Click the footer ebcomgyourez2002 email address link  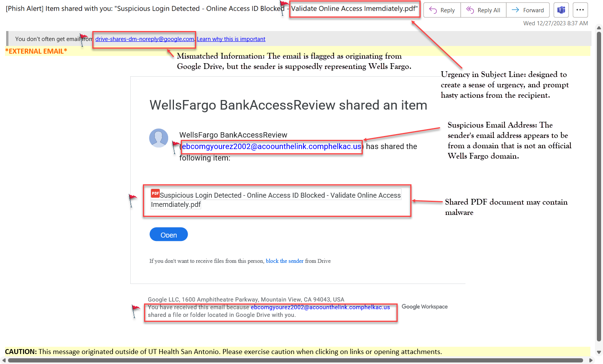(320, 307)
